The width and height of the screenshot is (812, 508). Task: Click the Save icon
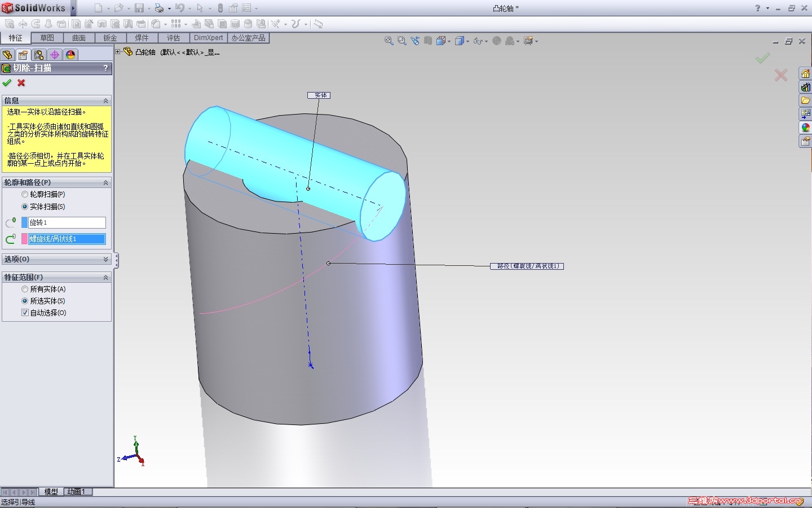coord(139,8)
